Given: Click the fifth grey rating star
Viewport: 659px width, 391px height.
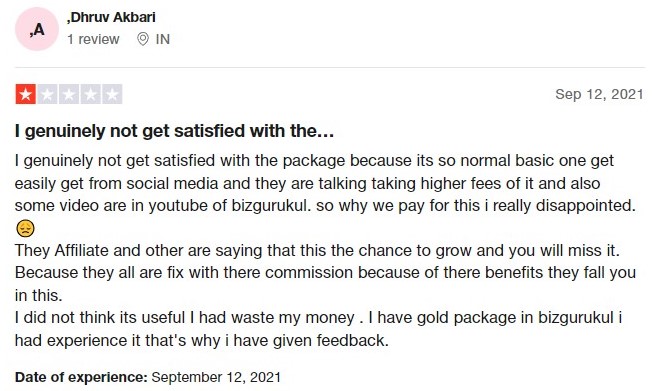Looking at the screenshot, I should [112, 94].
